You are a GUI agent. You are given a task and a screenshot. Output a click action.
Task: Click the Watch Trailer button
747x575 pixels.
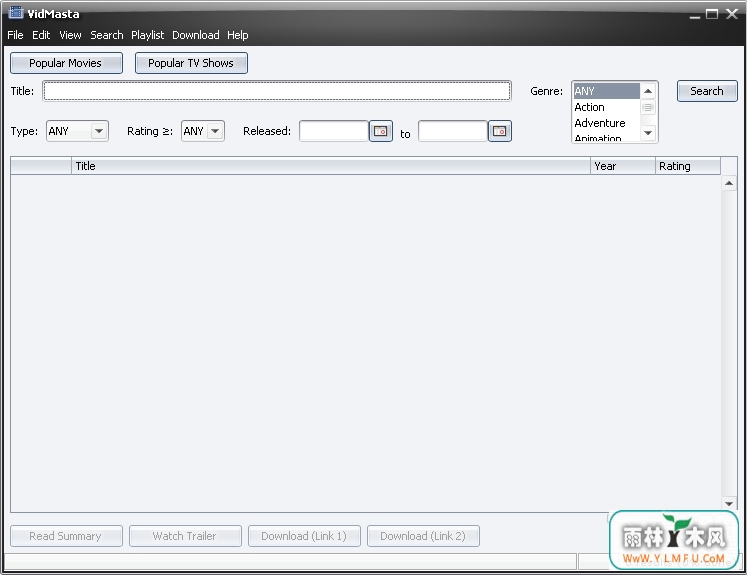[185, 536]
